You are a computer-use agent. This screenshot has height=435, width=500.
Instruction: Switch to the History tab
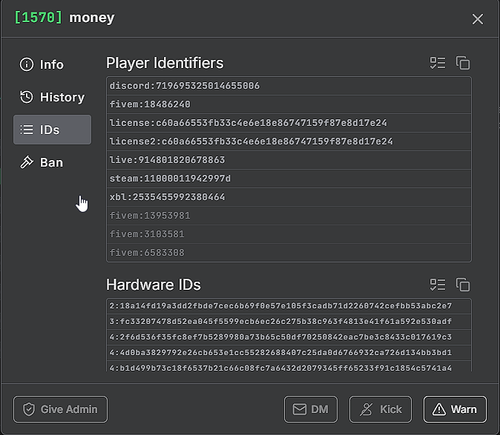[x=52, y=97]
